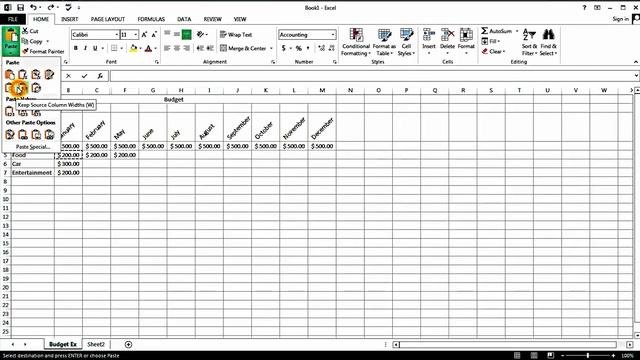Toggle Top Align

[167, 35]
